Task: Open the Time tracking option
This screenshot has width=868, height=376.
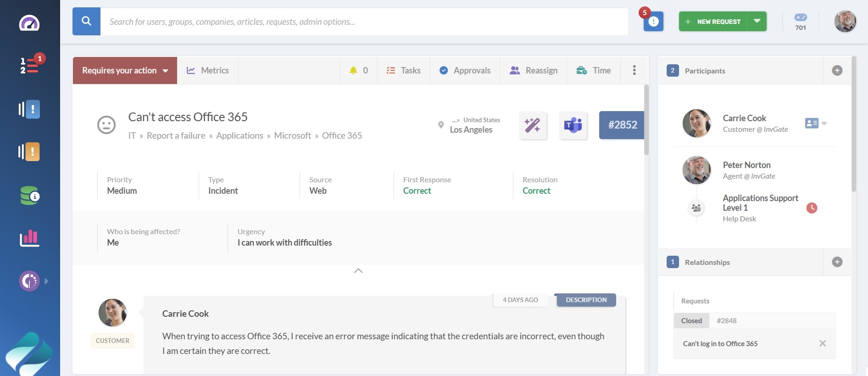Action: (x=594, y=70)
